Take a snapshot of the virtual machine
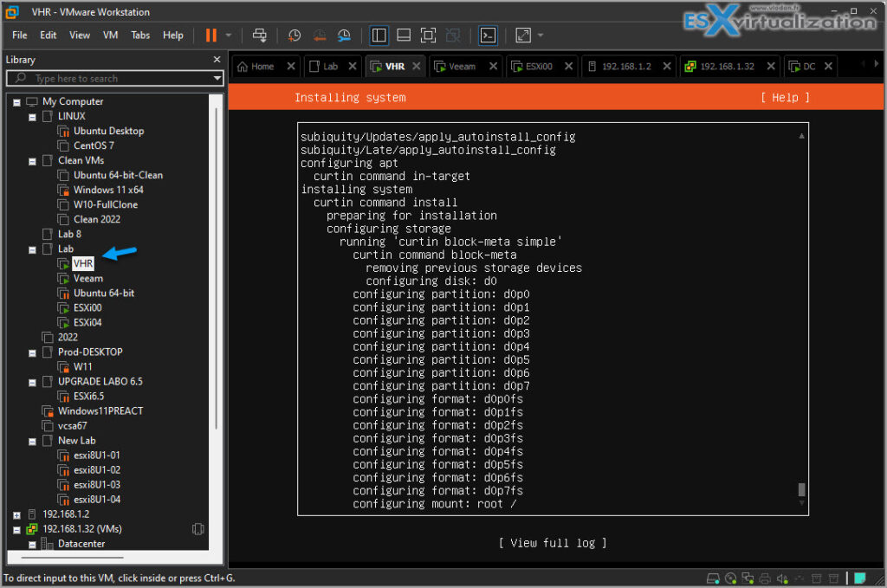 (x=294, y=35)
